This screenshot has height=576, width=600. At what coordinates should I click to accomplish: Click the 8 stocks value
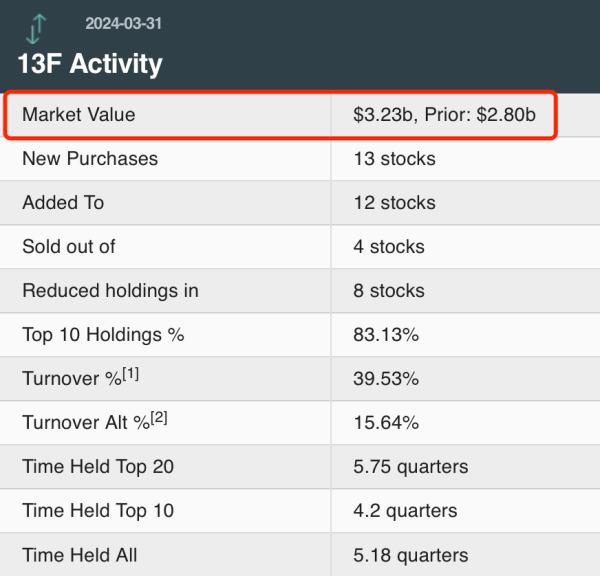(389, 291)
